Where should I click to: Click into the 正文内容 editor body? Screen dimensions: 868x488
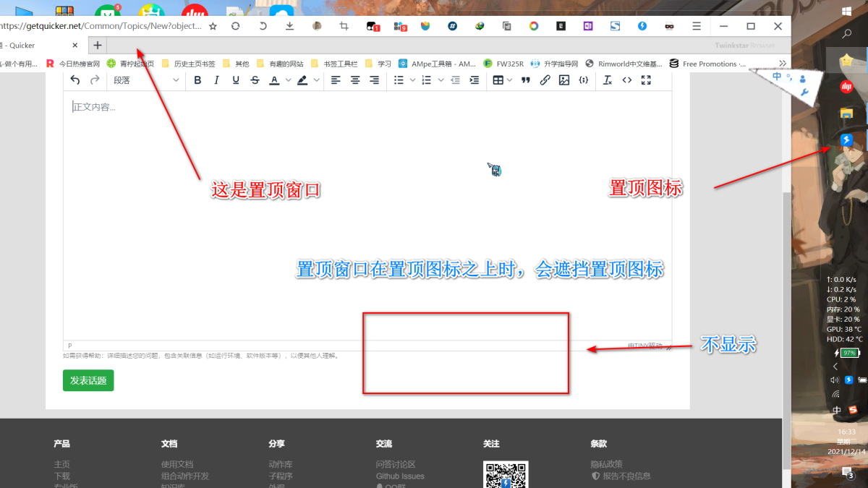pyautogui.click(x=367, y=215)
